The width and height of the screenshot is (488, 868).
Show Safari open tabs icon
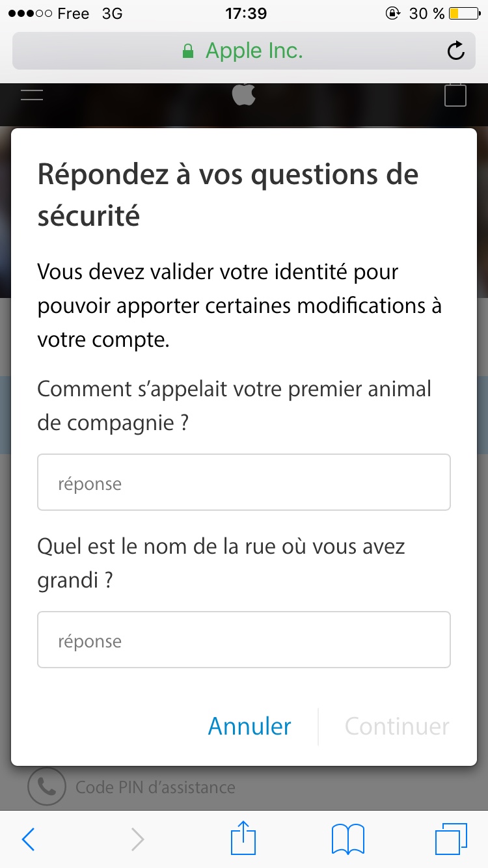click(450, 839)
